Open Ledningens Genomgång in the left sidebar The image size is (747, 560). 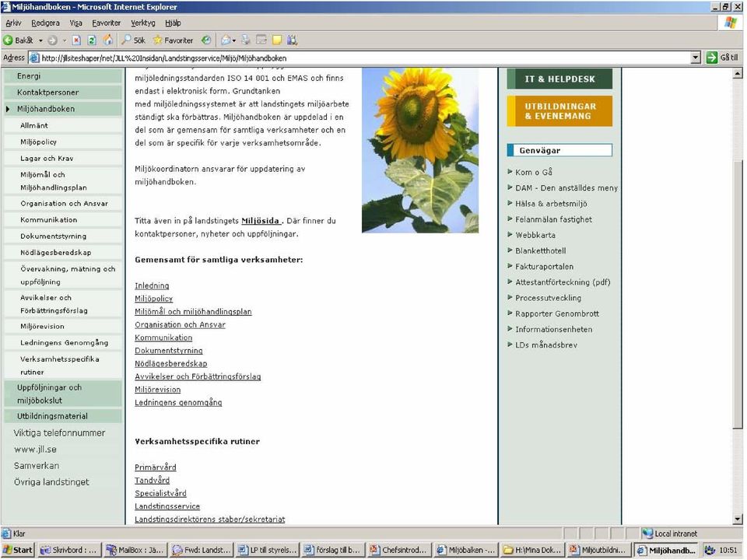[65, 343]
